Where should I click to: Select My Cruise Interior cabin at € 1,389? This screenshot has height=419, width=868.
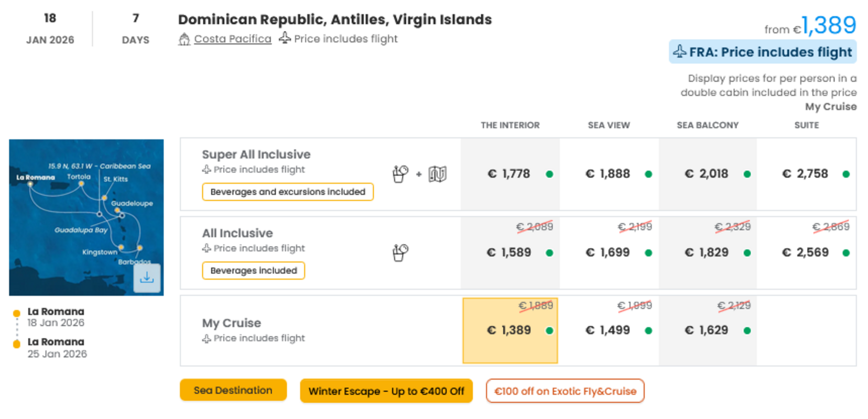tap(510, 330)
